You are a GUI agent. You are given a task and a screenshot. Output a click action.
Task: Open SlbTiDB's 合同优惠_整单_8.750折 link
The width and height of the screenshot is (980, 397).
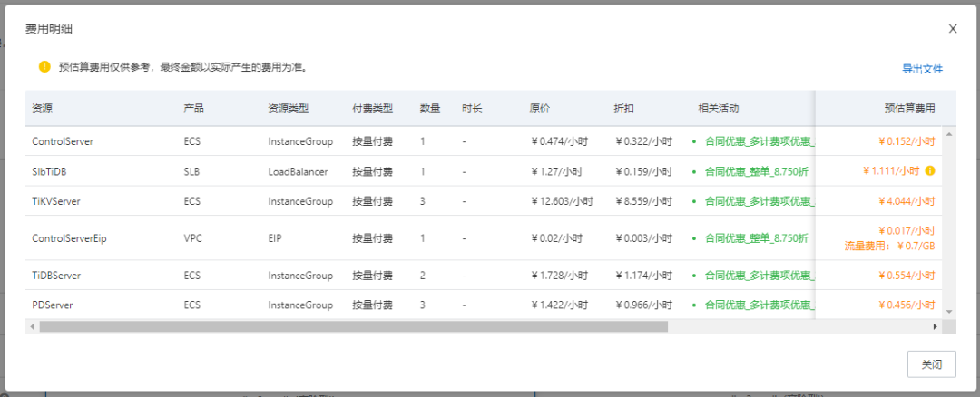tap(755, 170)
